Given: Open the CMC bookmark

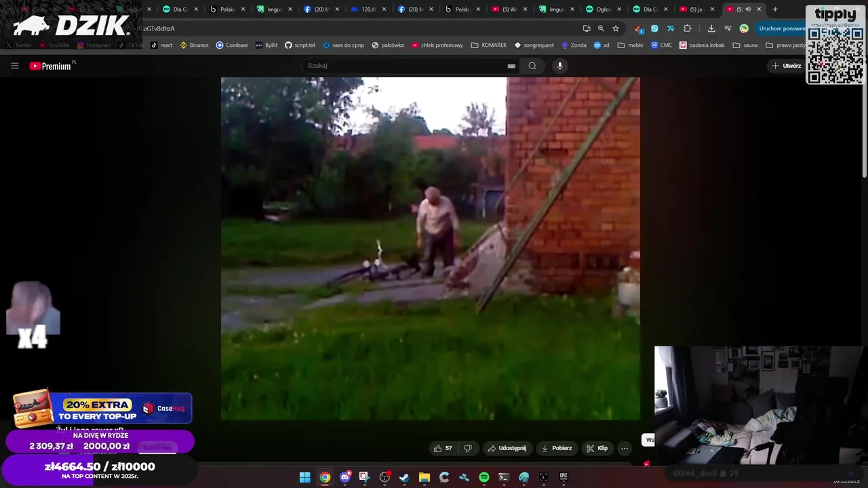Looking at the screenshot, I should pyautogui.click(x=662, y=45).
